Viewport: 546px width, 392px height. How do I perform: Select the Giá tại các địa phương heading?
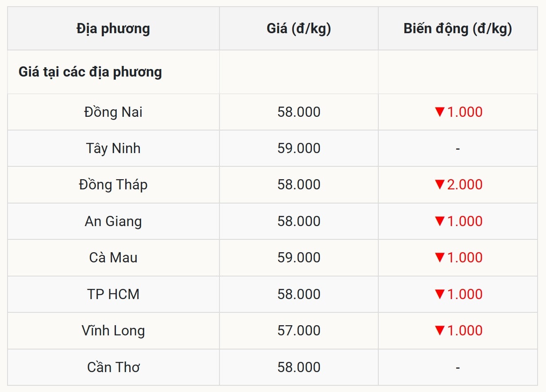[90, 72]
